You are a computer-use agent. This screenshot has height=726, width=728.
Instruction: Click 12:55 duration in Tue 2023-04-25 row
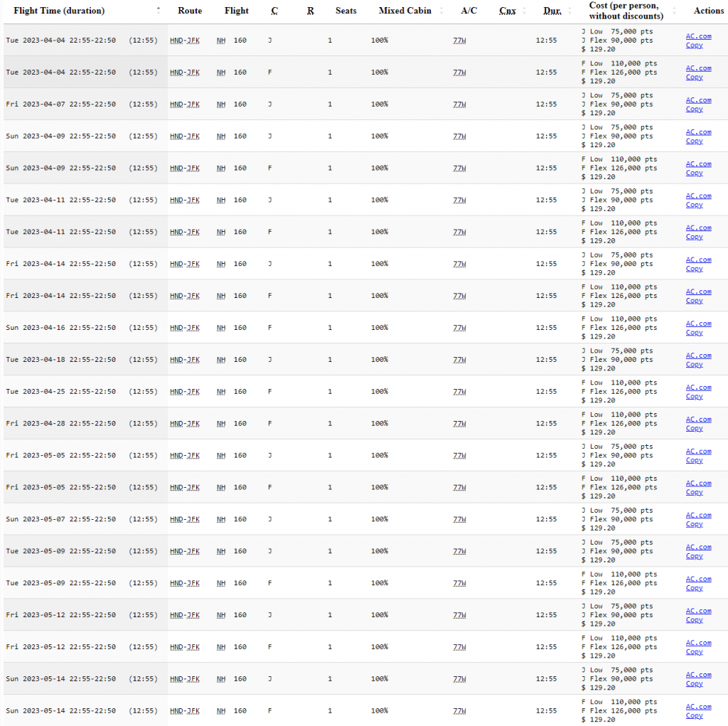pos(546,392)
